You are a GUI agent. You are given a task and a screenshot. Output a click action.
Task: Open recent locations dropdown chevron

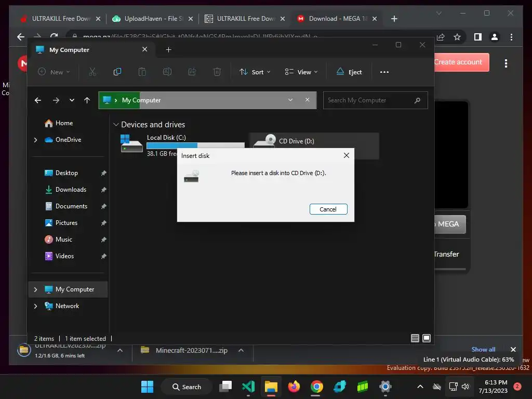[x=72, y=100]
